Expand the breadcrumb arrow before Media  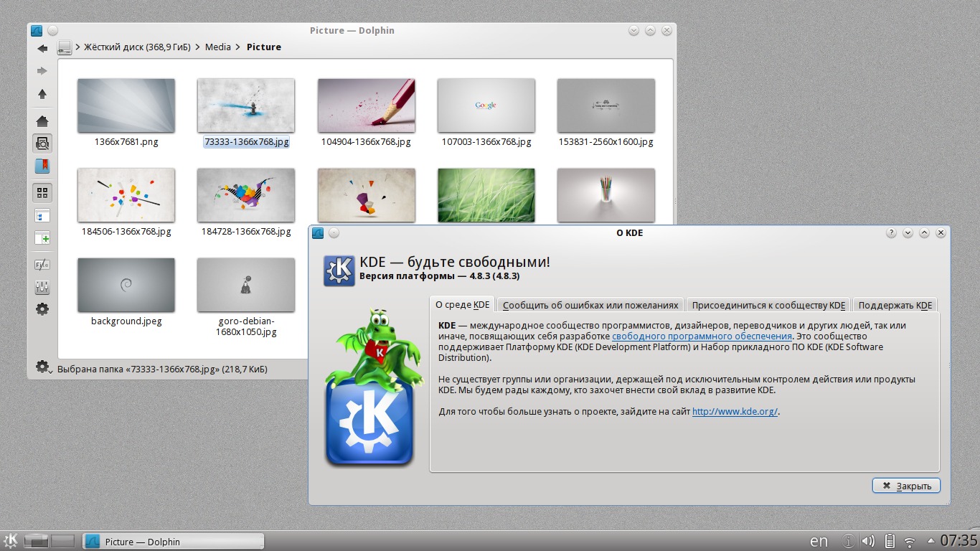click(x=198, y=47)
